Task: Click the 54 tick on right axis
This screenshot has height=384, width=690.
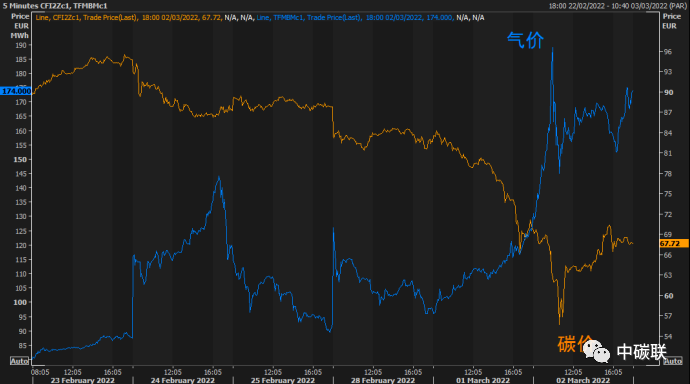Action: (x=668, y=336)
